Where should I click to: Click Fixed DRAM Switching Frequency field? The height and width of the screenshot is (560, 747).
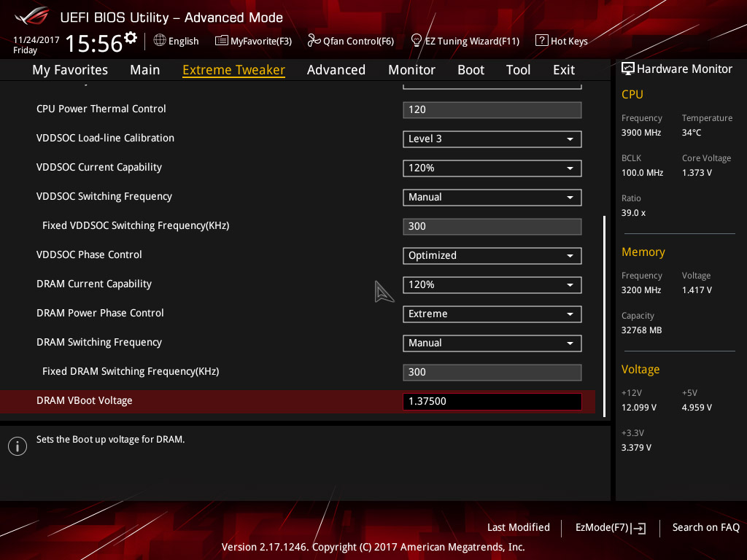click(x=492, y=372)
